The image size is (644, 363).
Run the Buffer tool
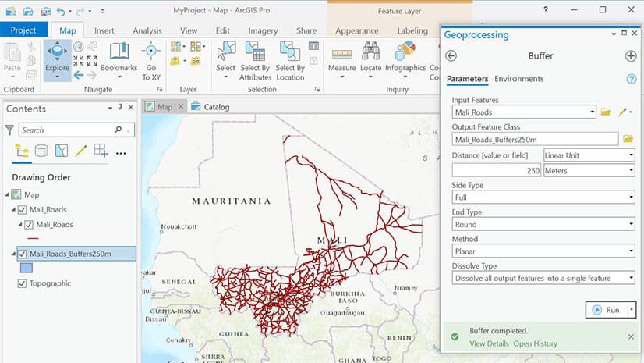pyautogui.click(x=607, y=310)
